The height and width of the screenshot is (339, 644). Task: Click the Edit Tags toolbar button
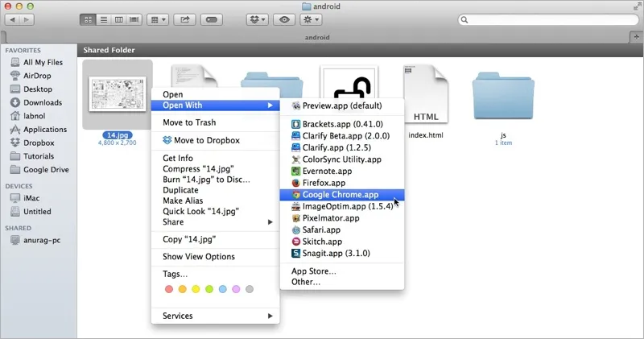pyautogui.click(x=212, y=19)
